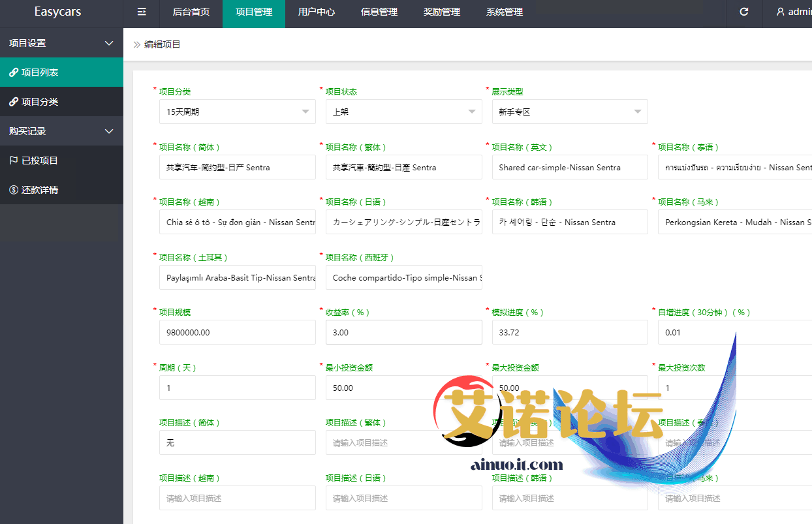The width and height of the screenshot is (812, 524).
Task: Click the 项目名称（韩语）input field
Action: [x=570, y=222]
